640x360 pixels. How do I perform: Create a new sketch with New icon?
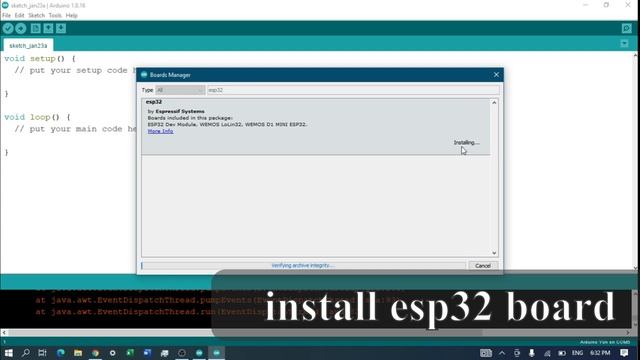(x=36, y=28)
